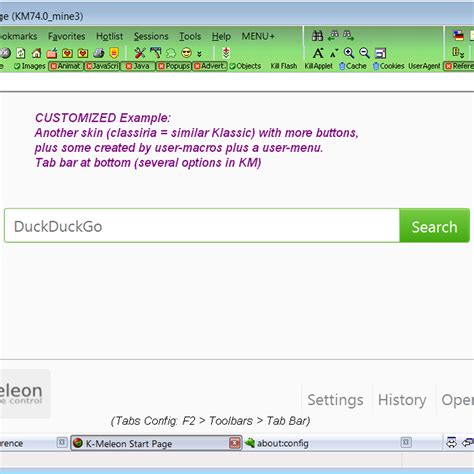The height and width of the screenshot is (474, 474).
Task: Click the first heart favorites icon
Action: [67, 53]
